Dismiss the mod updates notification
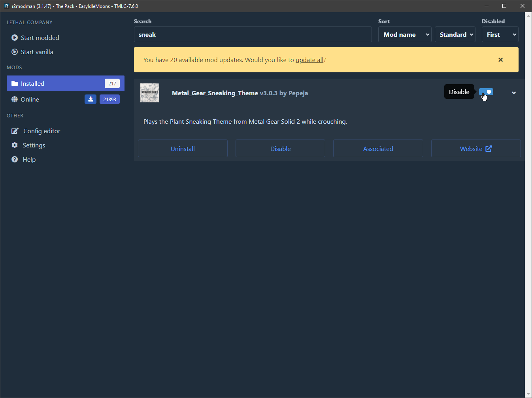 500,60
